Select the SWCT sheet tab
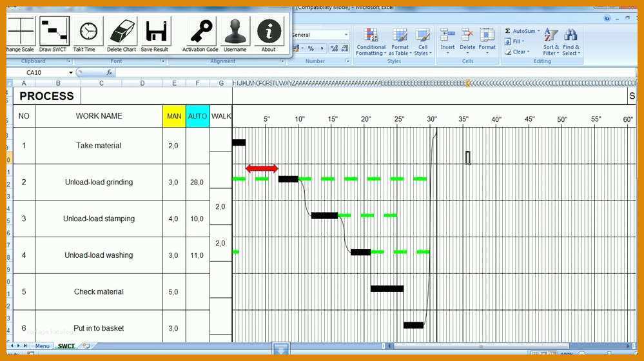 pos(66,346)
